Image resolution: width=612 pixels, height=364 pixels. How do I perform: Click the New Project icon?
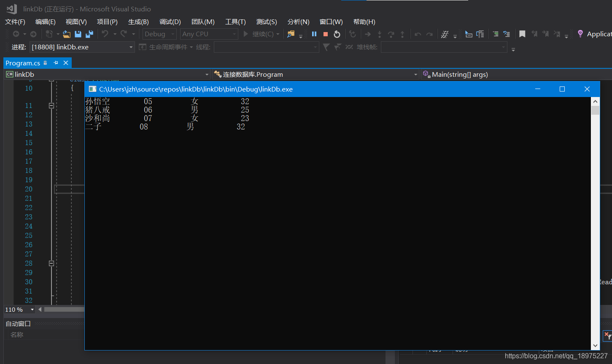pyautogui.click(x=49, y=34)
